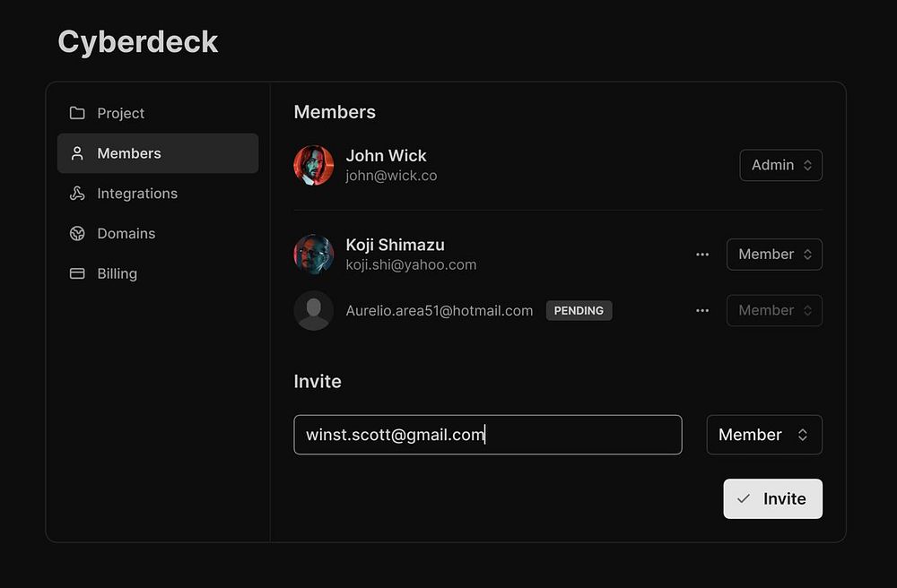Go to the Integrations section
Image resolution: width=897 pixels, height=588 pixels.
137,194
